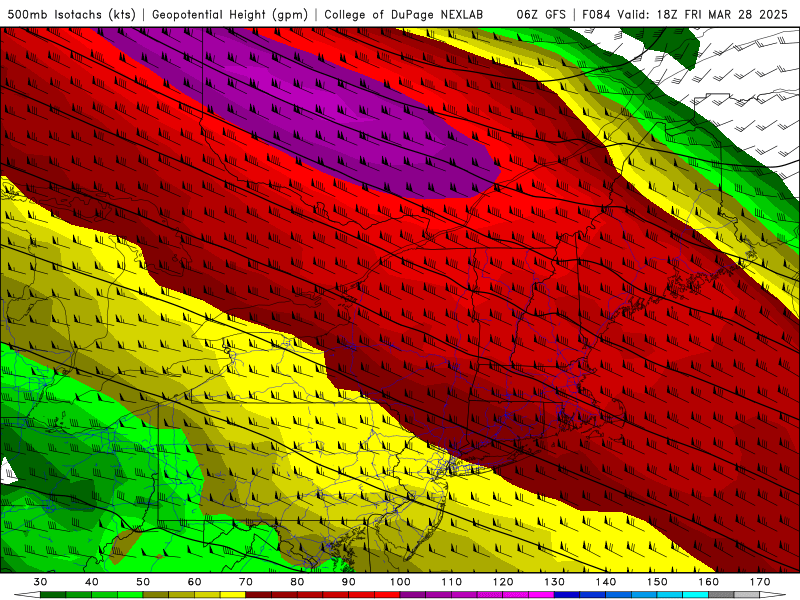The width and height of the screenshot is (800, 600).
Task: Click the dark maroon swatch starting at 70
Action: (x=259, y=595)
